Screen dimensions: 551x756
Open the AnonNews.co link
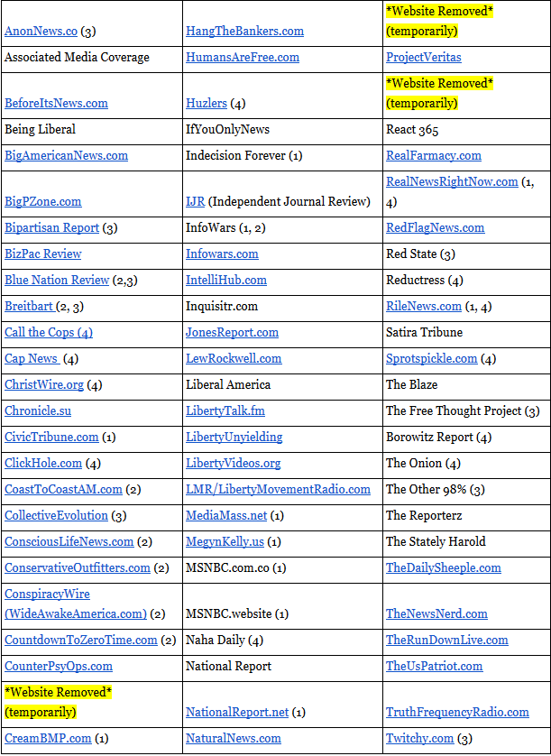pyautogui.click(x=41, y=32)
